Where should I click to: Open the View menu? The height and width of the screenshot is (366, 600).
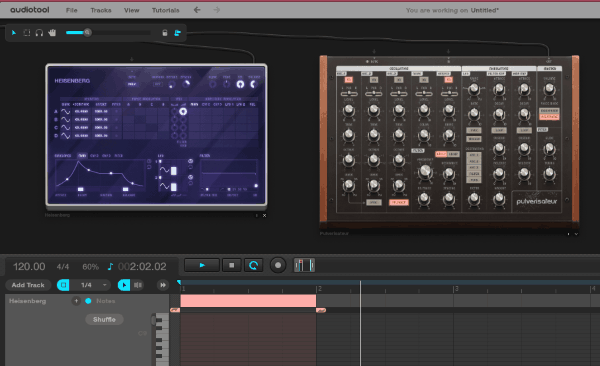click(x=132, y=10)
